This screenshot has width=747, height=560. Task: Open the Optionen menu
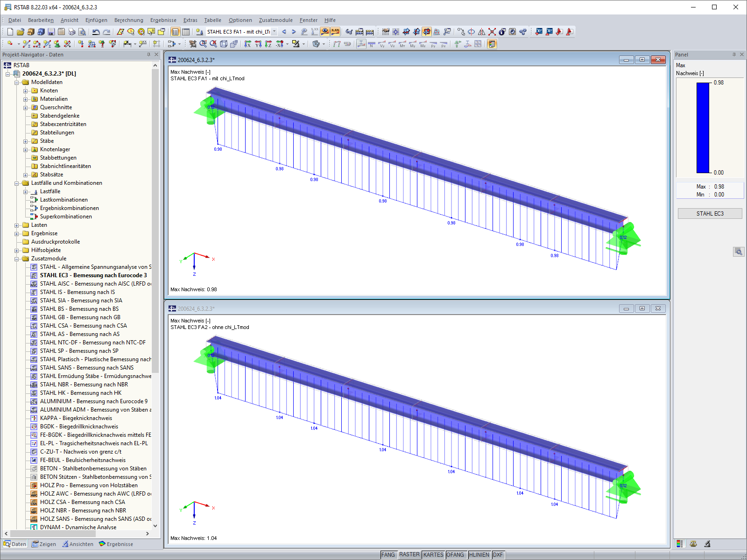coord(240,20)
